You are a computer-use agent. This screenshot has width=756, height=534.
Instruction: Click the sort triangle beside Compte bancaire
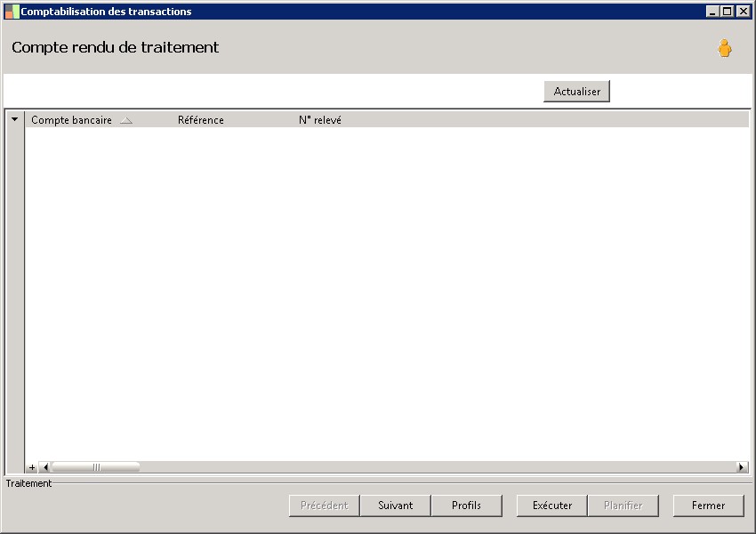[x=126, y=121]
